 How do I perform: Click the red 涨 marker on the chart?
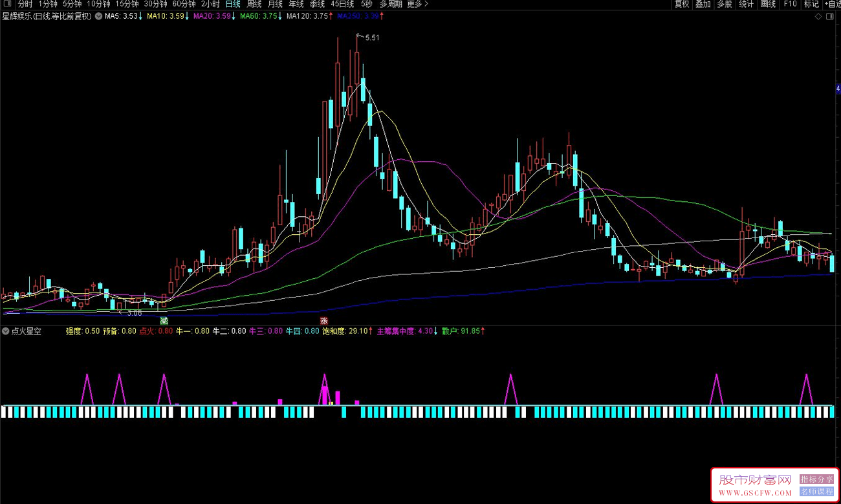(323, 321)
